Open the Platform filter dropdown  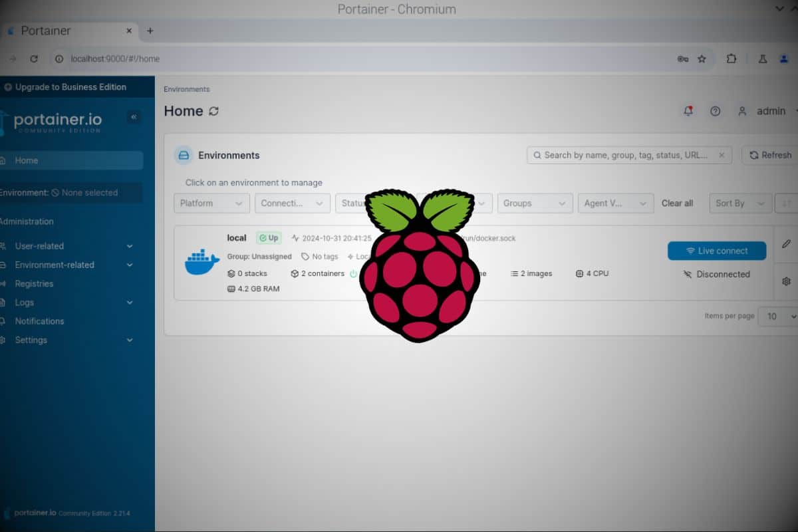[211, 203]
